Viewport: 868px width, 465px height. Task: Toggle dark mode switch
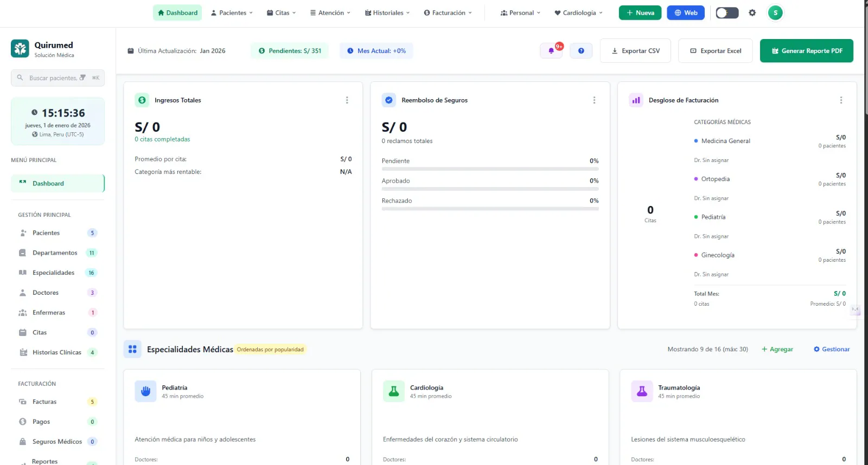727,13
